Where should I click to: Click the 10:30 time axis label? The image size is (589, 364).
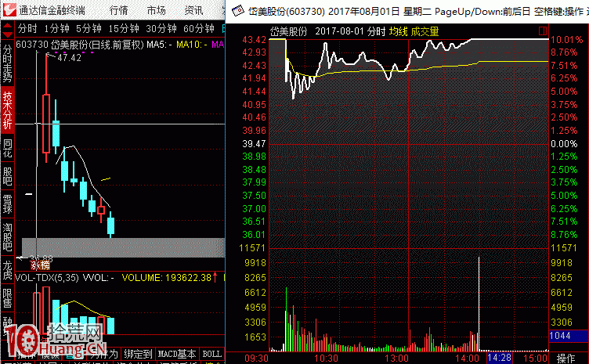coord(326,358)
